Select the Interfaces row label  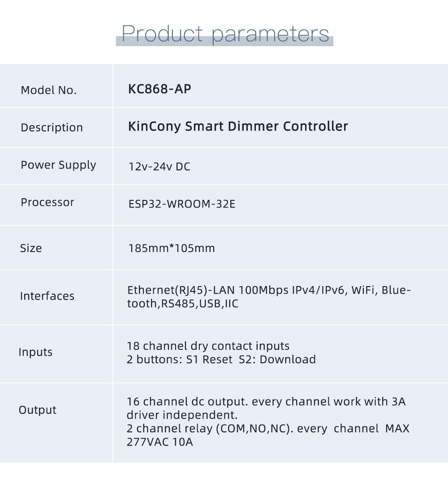47,296
